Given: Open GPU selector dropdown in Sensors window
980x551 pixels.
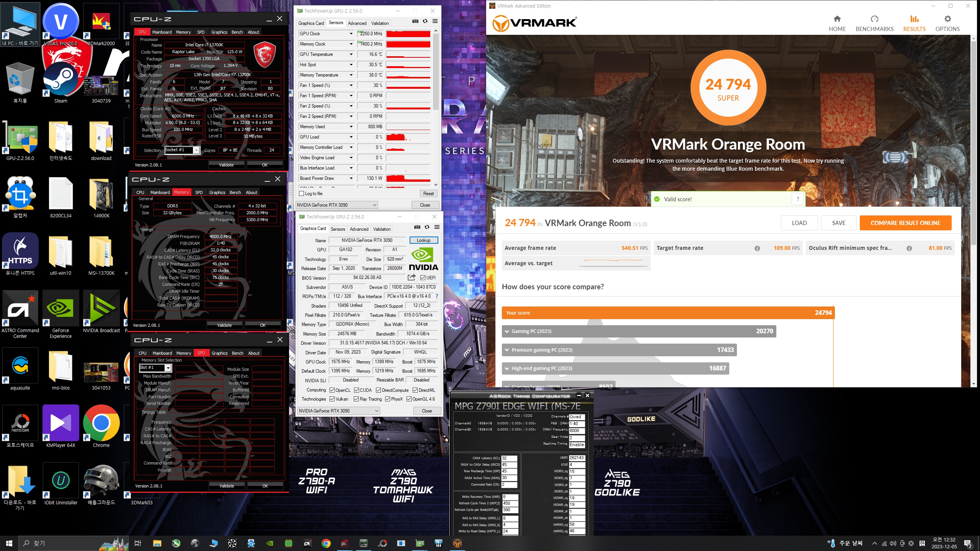Looking at the screenshot, I should point(337,205).
